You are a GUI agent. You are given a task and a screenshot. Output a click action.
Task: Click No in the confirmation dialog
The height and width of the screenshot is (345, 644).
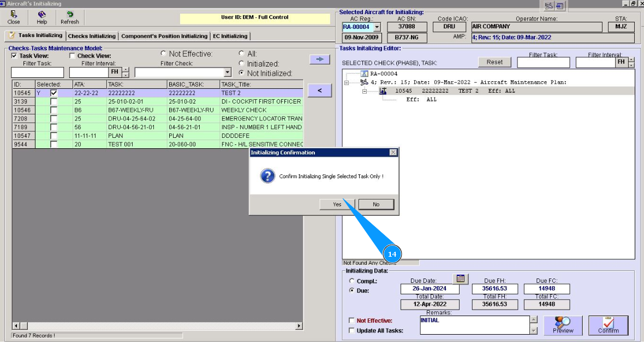pyautogui.click(x=376, y=204)
